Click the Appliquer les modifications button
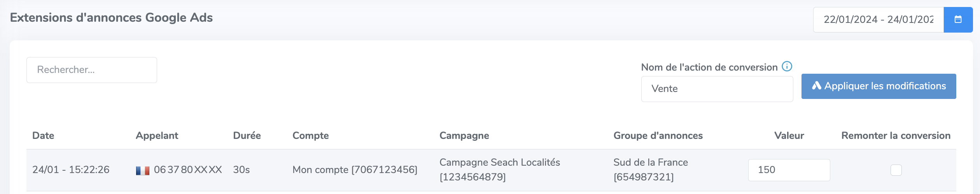Image resolution: width=980 pixels, height=194 pixels. coord(878,86)
